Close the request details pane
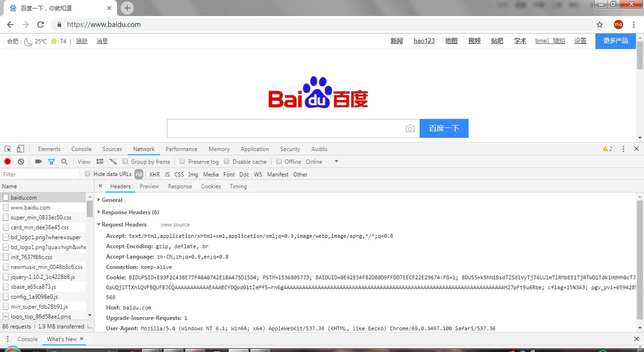 click(x=100, y=186)
